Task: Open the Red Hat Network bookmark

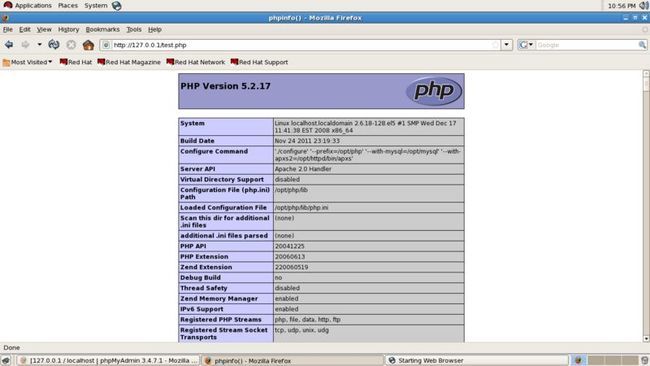Action: pos(196,62)
